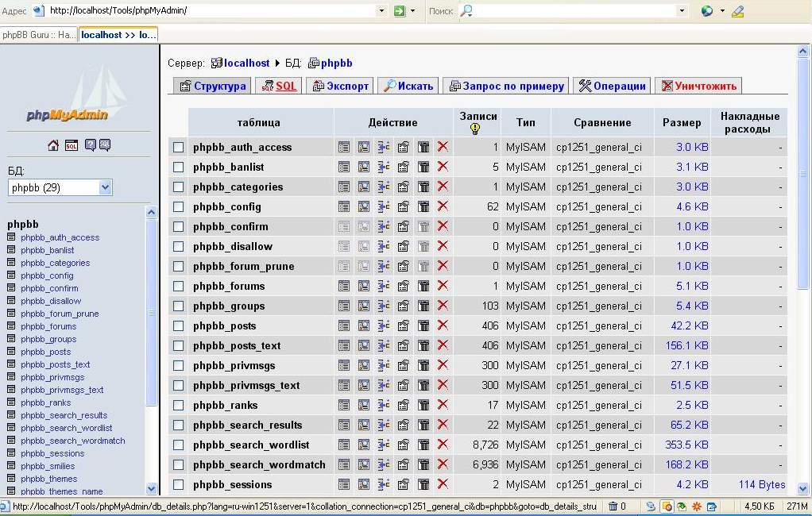The height and width of the screenshot is (516, 812).
Task: Click the highlighter pencil icon in browser toolbar
Action: click(x=737, y=11)
